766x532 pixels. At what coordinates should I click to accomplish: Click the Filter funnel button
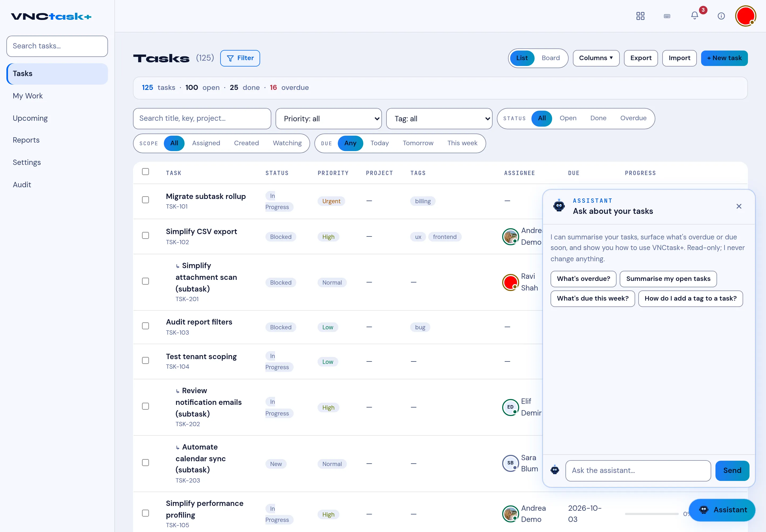click(240, 58)
